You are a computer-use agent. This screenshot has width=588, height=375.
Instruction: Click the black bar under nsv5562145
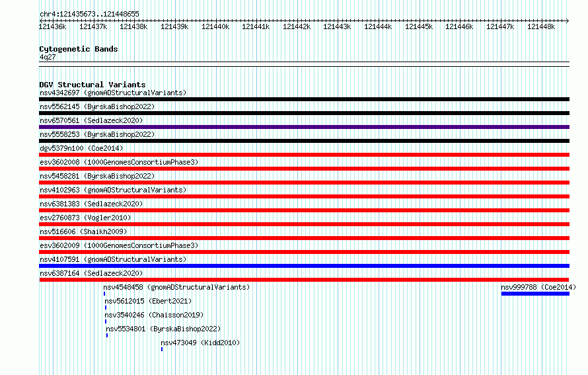point(304,113)
